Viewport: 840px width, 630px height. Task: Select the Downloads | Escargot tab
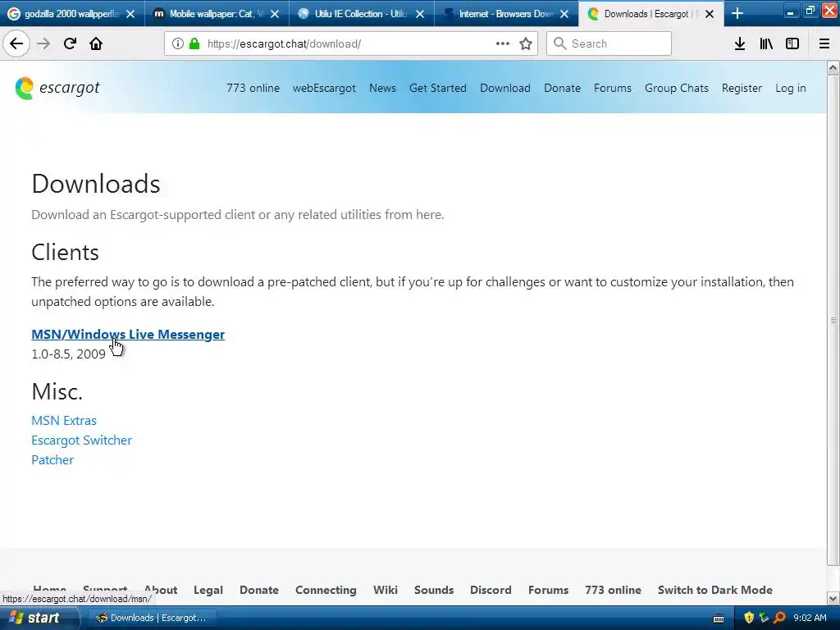click(x=651, y=13)
